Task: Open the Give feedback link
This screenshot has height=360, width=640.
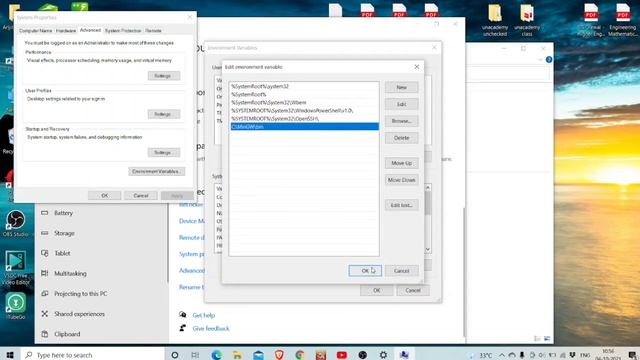Action: (211, 328)
